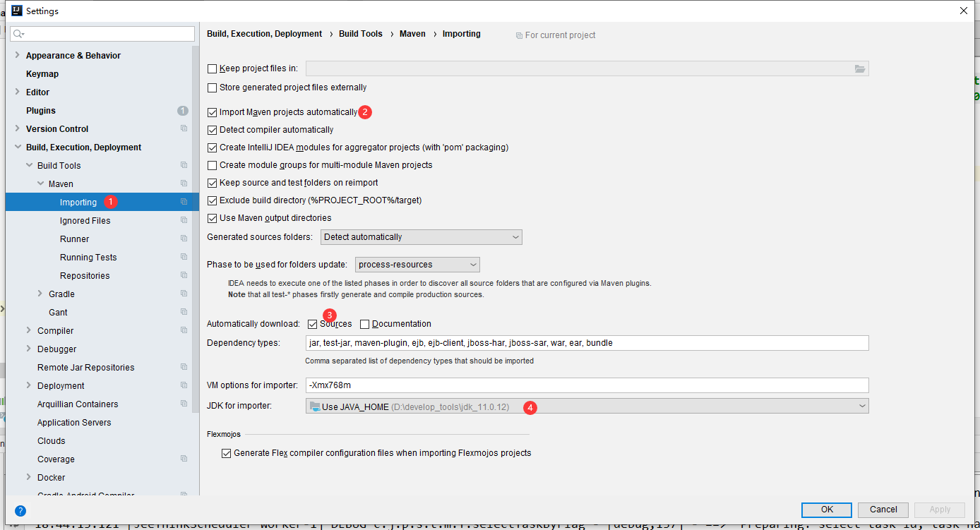Open Phase for folders update dropdown
Screen dimensions: 980x530
417,265
